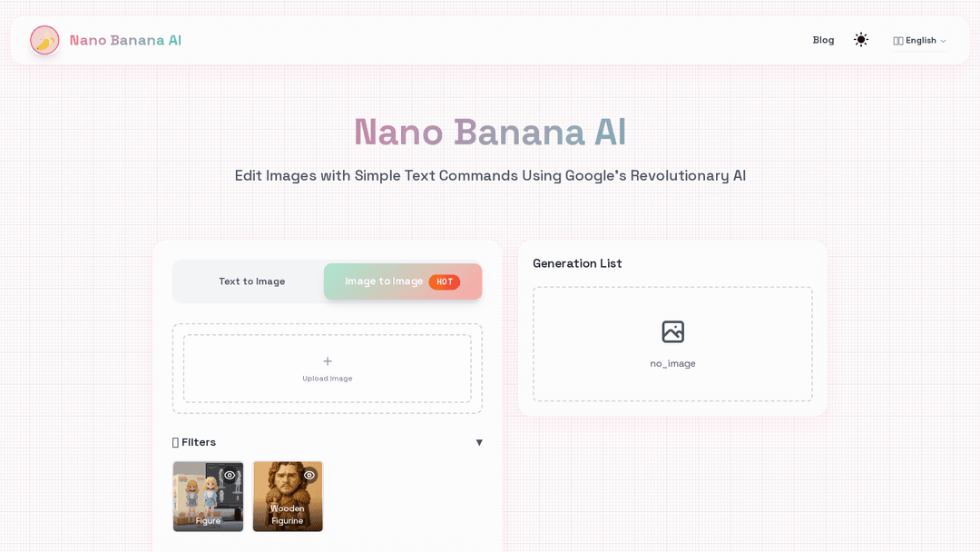Click the Filters heading
This screenshot has width=980, height=552.
tap(194, 443)
